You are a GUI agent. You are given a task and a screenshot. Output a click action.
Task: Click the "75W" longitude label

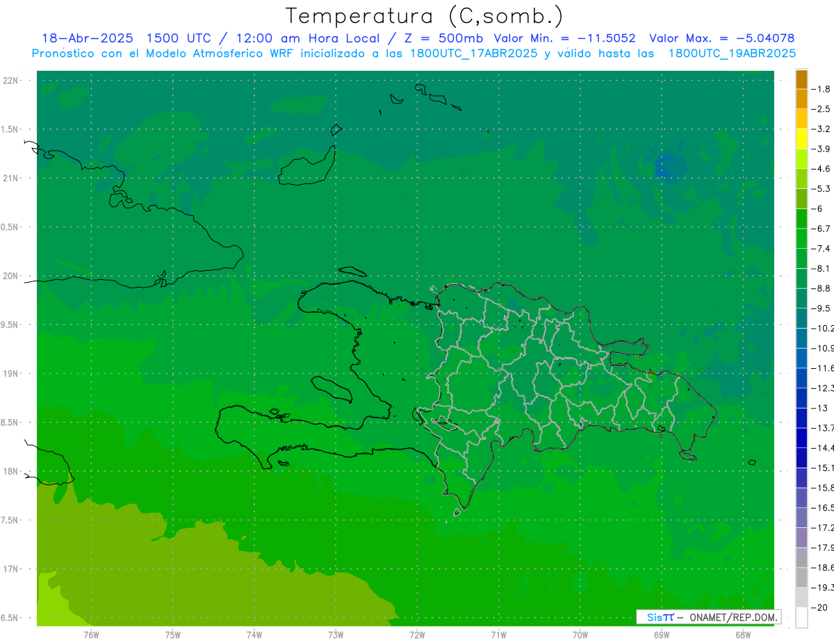coord(173,635)
